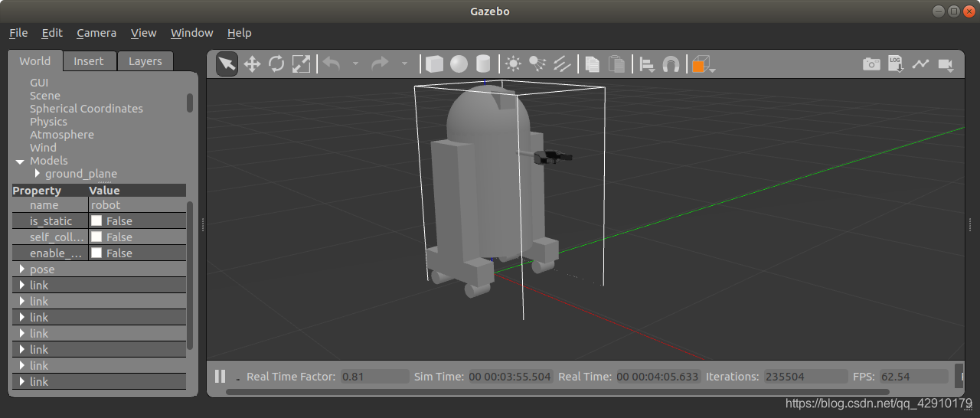Click the Real Time value field
This screenshot has width=980, height=418.
coord(658,377)
